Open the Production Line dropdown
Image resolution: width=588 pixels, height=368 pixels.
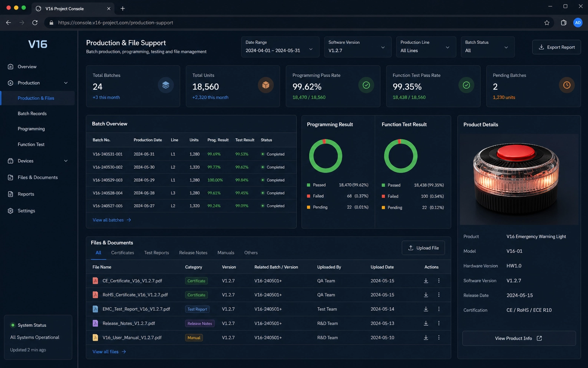tap(426, 47)
